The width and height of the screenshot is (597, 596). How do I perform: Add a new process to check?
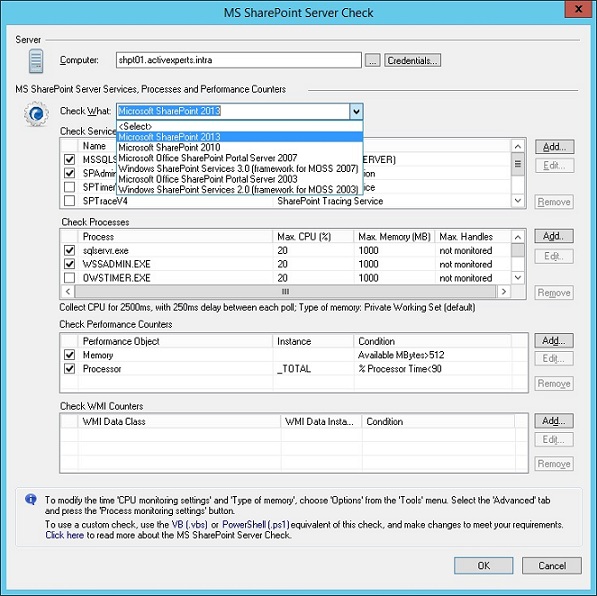pos(554,236)
